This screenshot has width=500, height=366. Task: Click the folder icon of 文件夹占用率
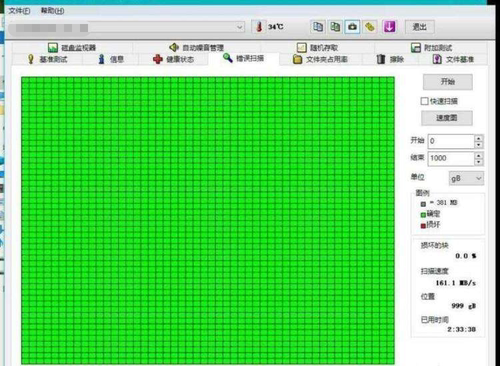pyautogui.click(x=297, y=59)
